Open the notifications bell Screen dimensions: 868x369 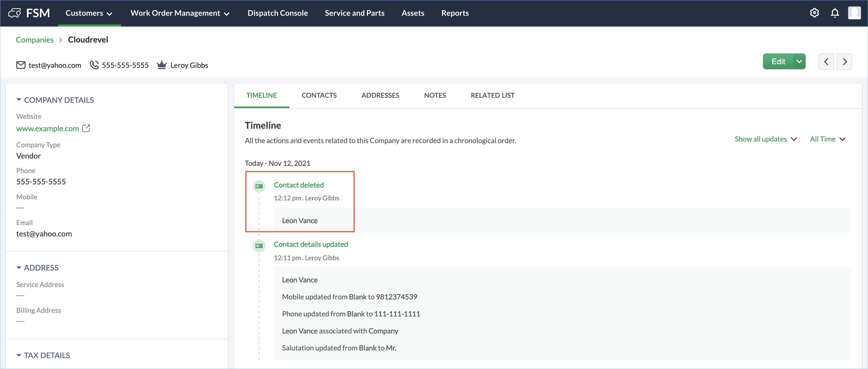click(835, 13)
